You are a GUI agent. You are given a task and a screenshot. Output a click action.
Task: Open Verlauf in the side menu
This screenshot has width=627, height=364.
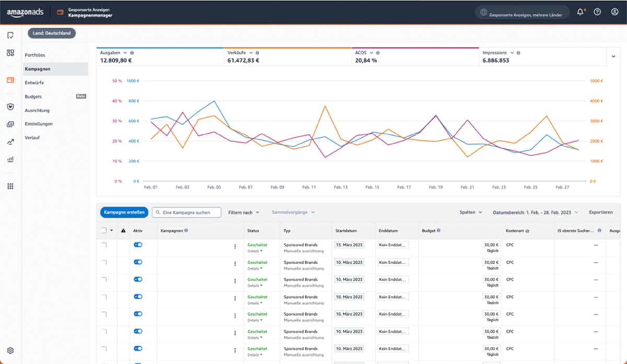[x=32, y=138]
